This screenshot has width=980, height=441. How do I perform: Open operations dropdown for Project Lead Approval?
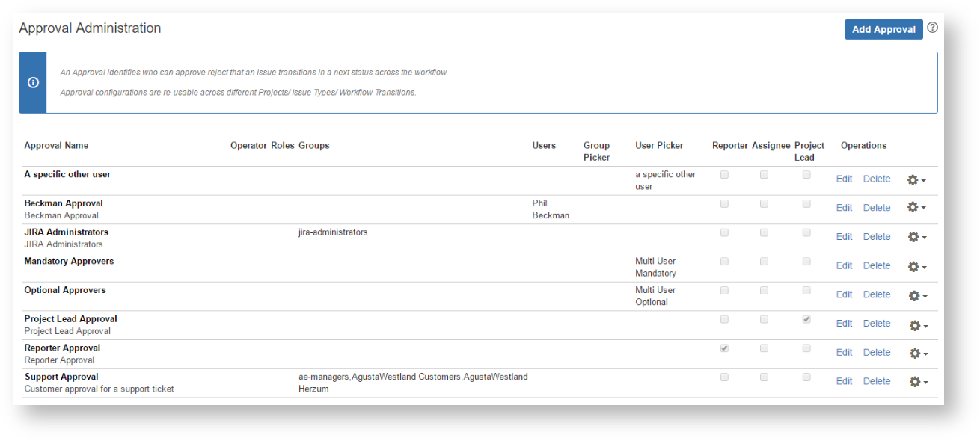(x=916, y=324)
